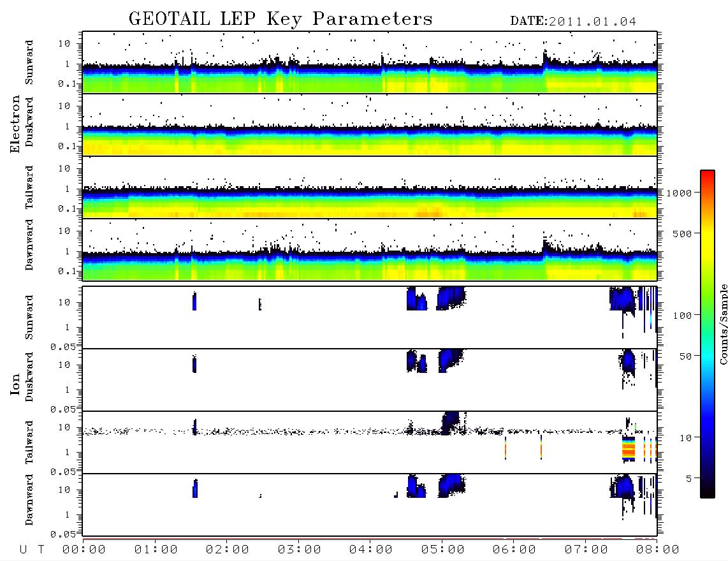Click the "01:00" time tick label
728x561 pixels.
pyautogui.click(x=156, y=550)
